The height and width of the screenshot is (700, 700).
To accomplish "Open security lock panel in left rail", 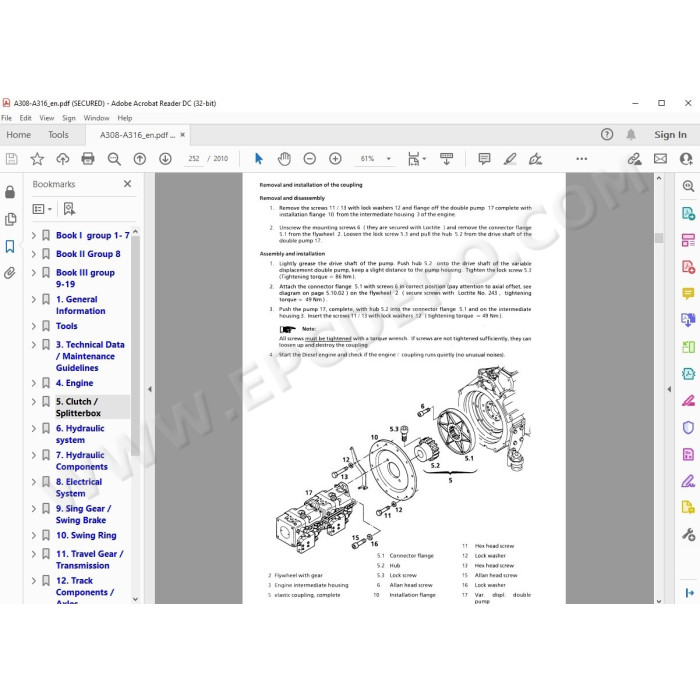I will click(x=10, y=192).
